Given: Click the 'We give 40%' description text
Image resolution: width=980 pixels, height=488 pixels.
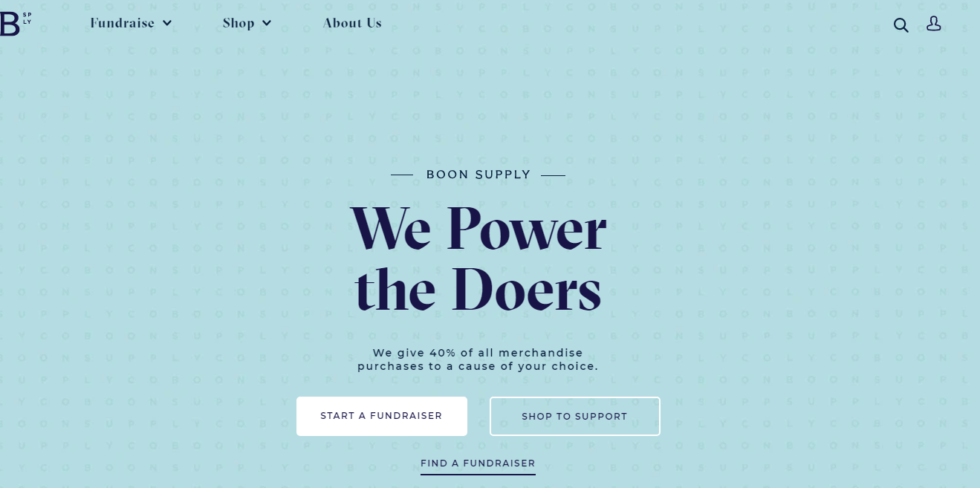Looking at the screenshot, I should click(478, 353).
